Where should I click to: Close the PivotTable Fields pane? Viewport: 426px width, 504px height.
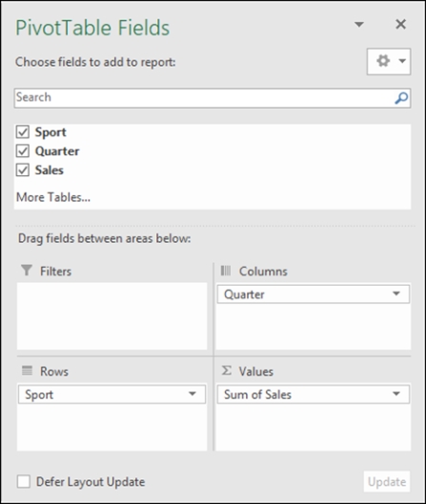(400, 24)
